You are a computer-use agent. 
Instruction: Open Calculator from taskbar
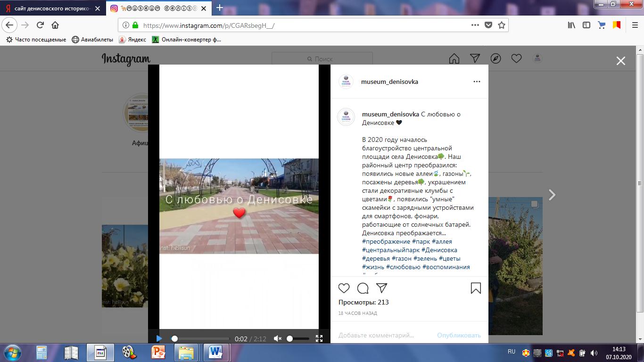tap(41, 353)
